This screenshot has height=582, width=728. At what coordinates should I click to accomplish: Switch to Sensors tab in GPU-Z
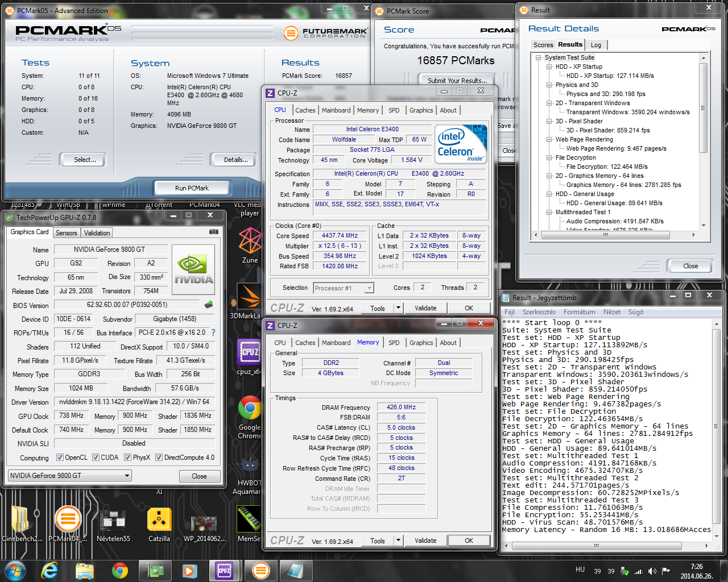coord(66,233)
